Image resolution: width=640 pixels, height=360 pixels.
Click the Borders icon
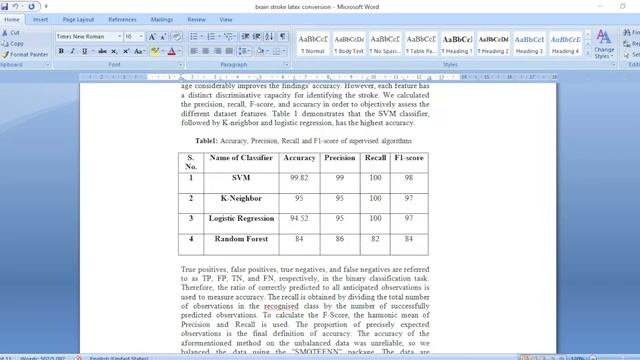(276, 51)
